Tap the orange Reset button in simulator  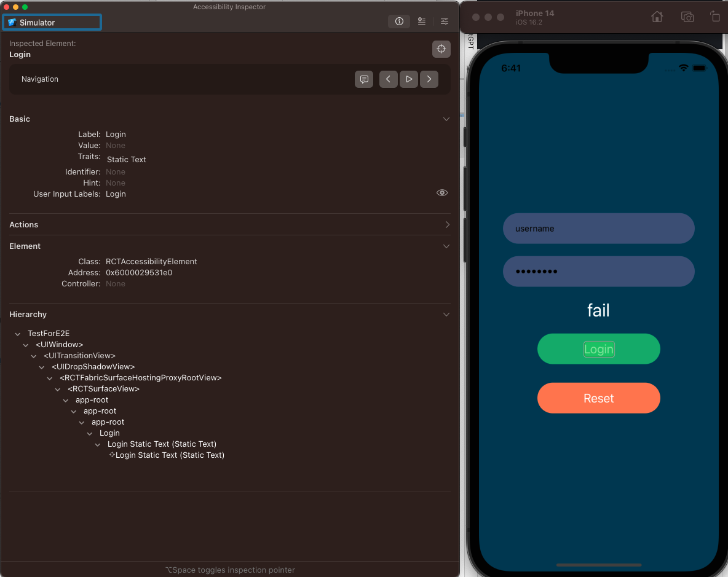[x=598, y=398]
